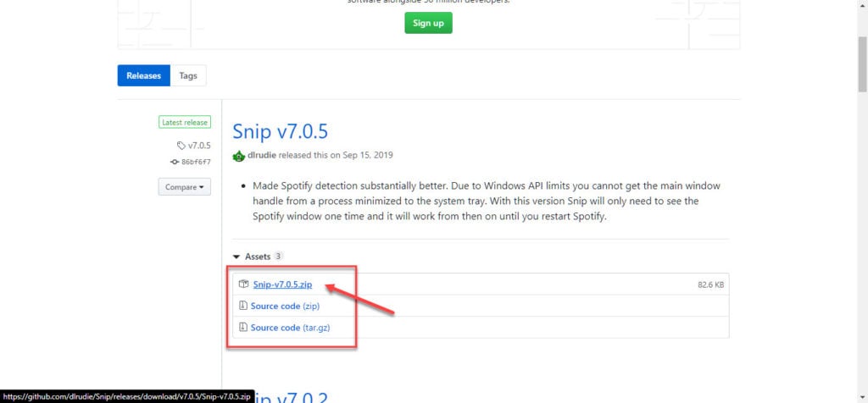Click the green Sign up button
Screen dimensions: 868x403
click(428, 23)
